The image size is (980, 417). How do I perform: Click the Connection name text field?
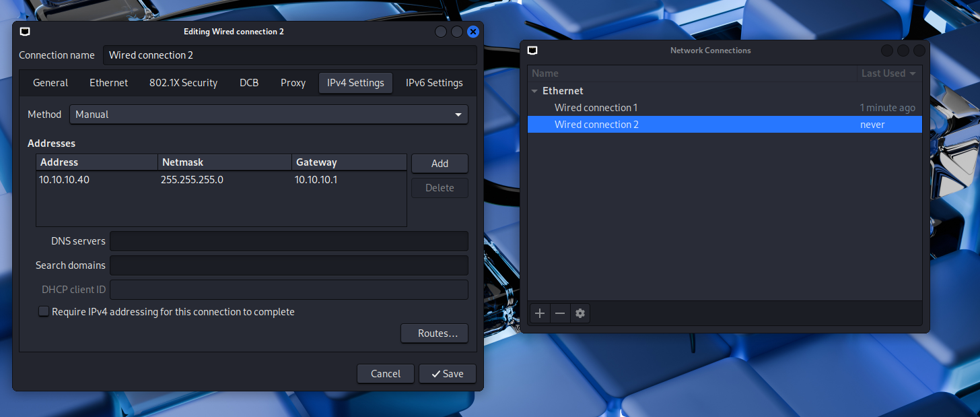pos(289,55)
